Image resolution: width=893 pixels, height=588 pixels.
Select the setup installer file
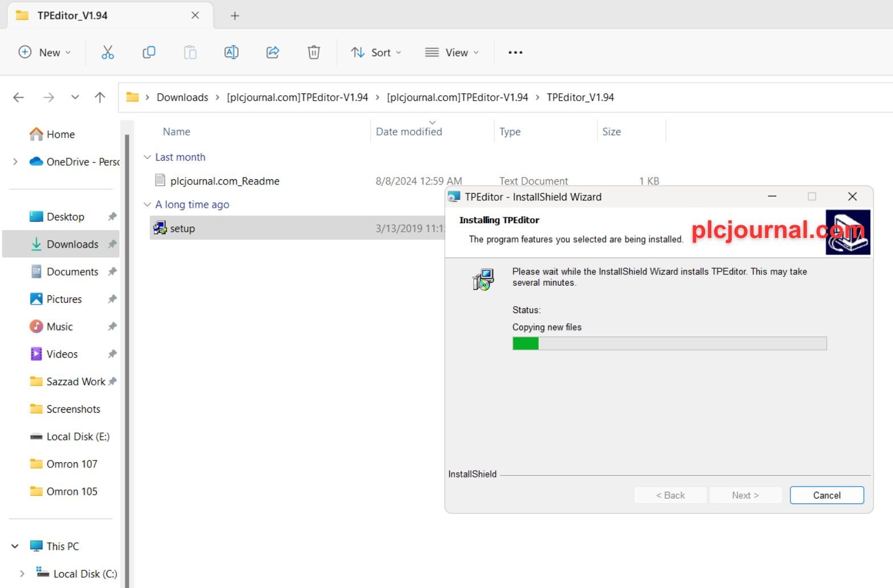click(182, 228)
